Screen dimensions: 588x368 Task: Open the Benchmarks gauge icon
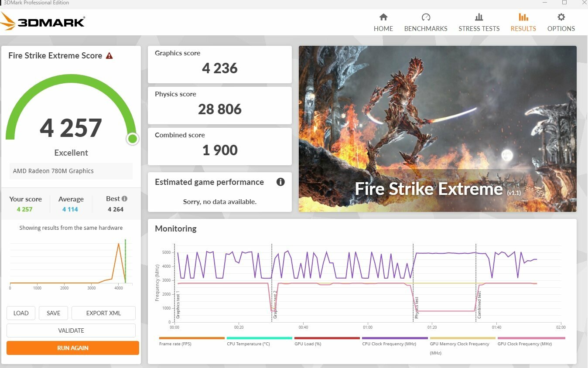click(x=426, y=17)
